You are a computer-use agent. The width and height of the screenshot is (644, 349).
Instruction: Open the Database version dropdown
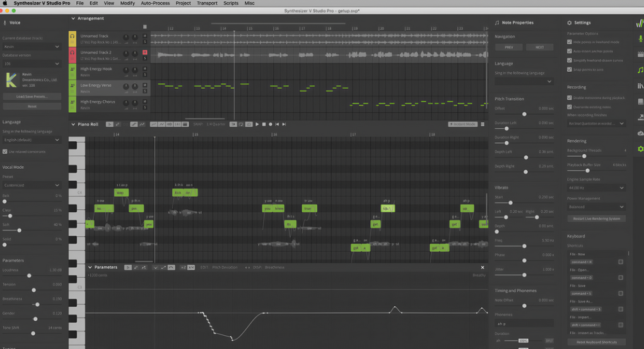(32, 64)
